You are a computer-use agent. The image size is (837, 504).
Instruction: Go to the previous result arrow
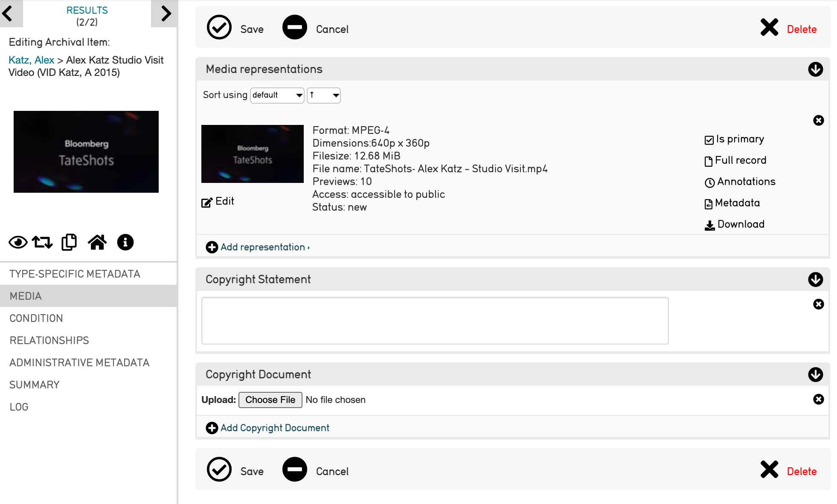coord(8,13)
